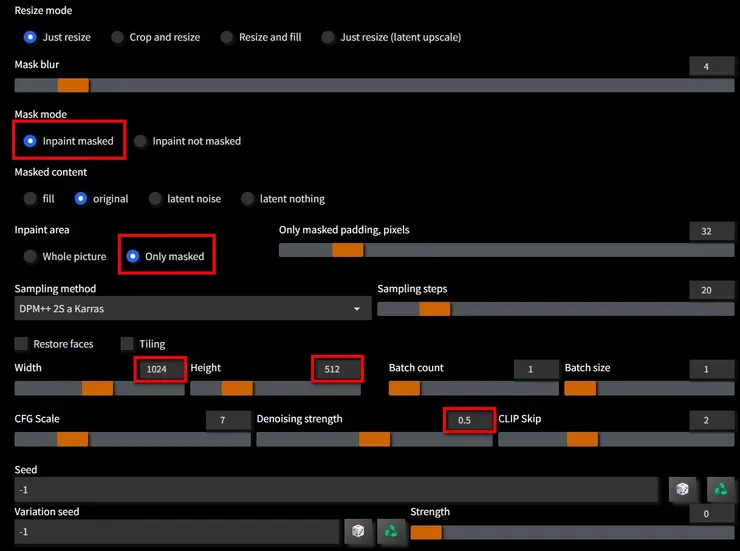The image size is (740, 551).
Task: Click the Seed input field
Action: (336, 490)
